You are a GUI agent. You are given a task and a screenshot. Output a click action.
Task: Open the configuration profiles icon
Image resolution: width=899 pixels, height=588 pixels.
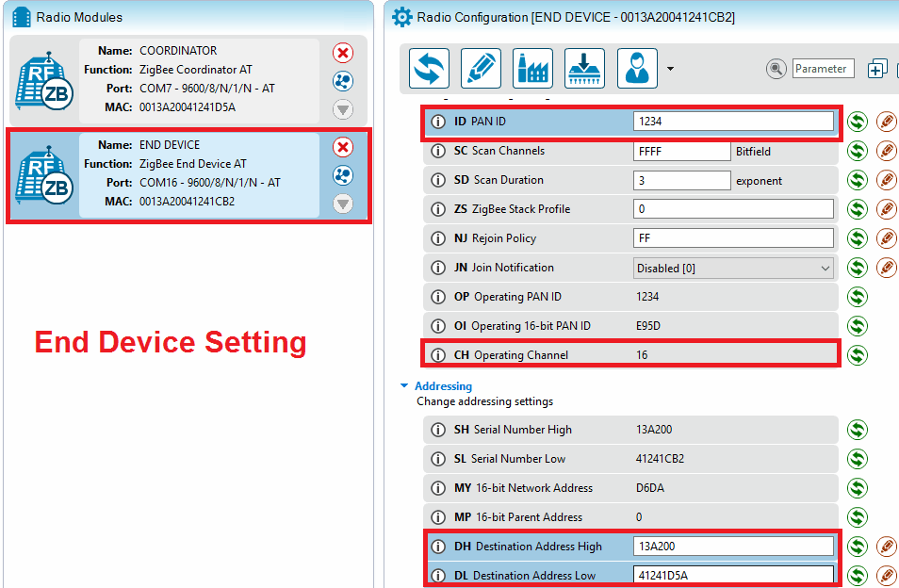[636, 69]
